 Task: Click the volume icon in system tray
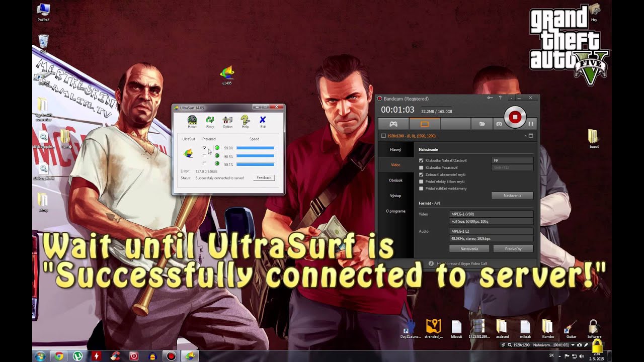(582, 356)
